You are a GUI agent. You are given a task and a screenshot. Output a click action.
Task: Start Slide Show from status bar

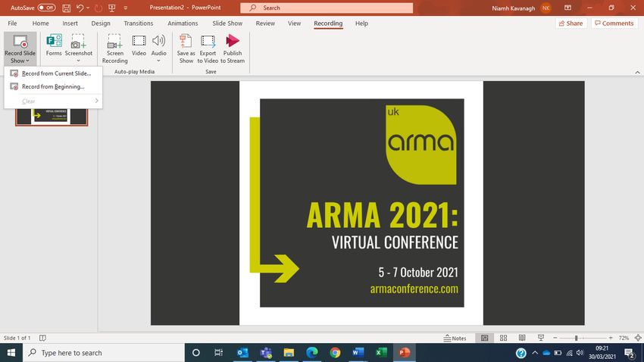(x=541, y=338)
